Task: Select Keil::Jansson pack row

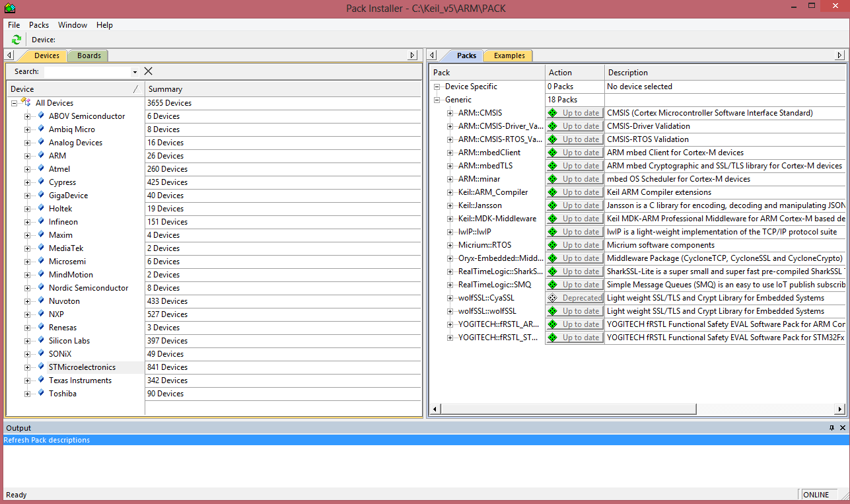Action: [x=480, y=205]
